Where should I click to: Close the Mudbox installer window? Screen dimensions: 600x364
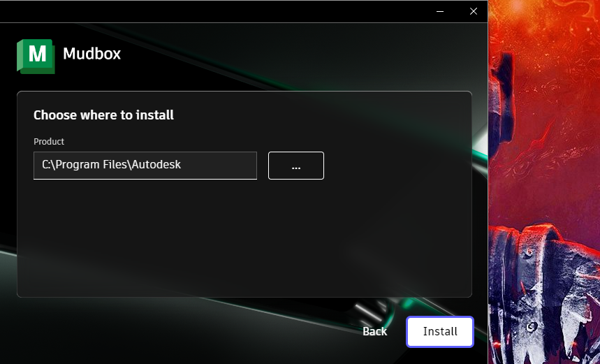tap(473, 11)
